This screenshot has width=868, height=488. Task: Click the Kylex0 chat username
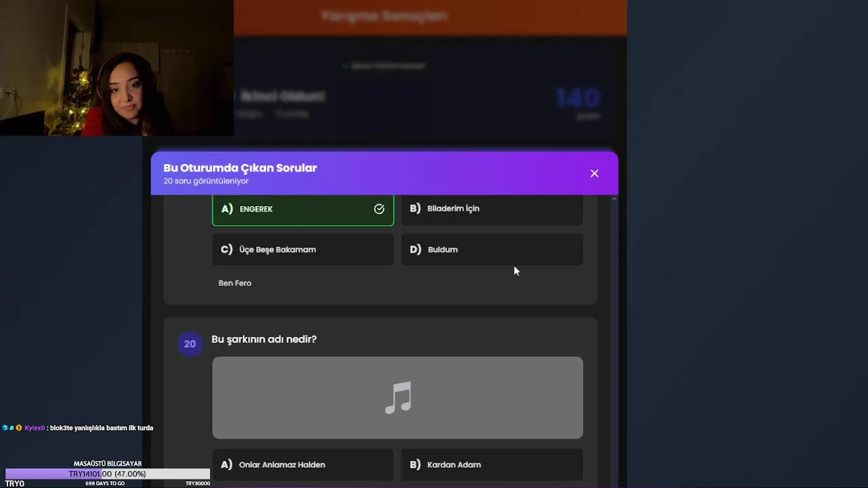pos(35,428)
